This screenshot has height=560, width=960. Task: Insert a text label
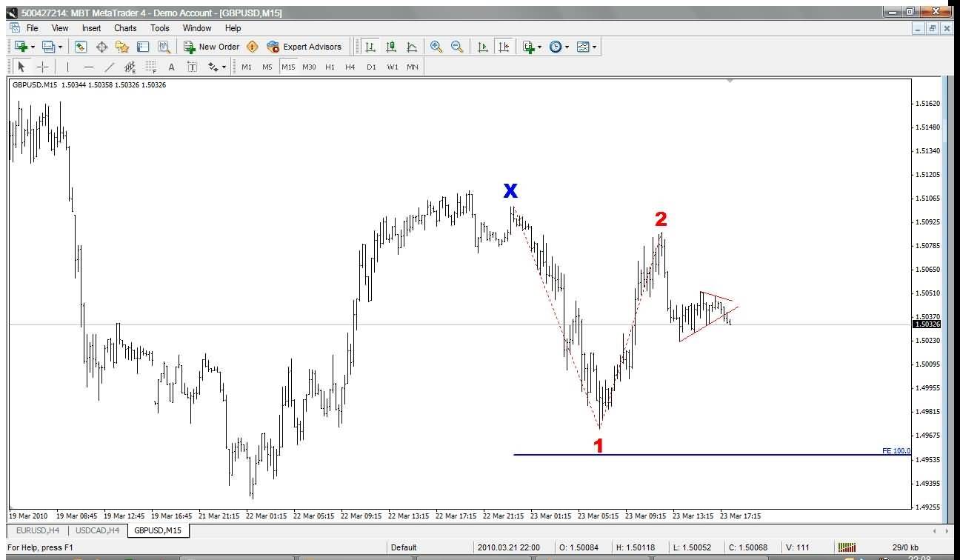pyautogui.click(x=193, y=67)
